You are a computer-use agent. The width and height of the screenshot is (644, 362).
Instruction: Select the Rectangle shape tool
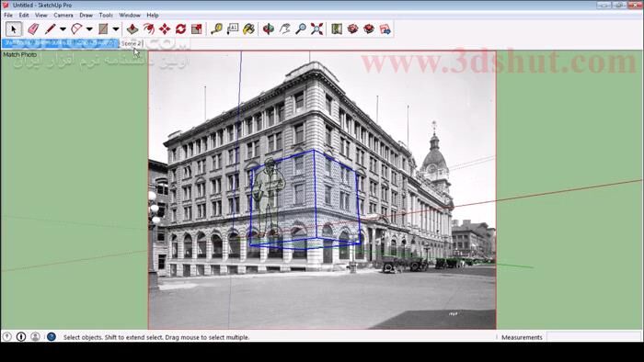pos(103,29)
